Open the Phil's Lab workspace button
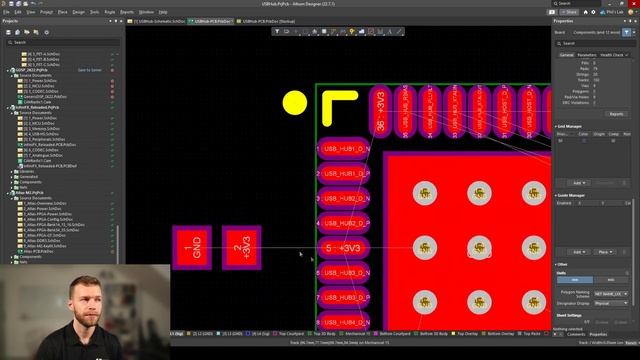This screenshot has height=360, width=640. click(611, 12)
